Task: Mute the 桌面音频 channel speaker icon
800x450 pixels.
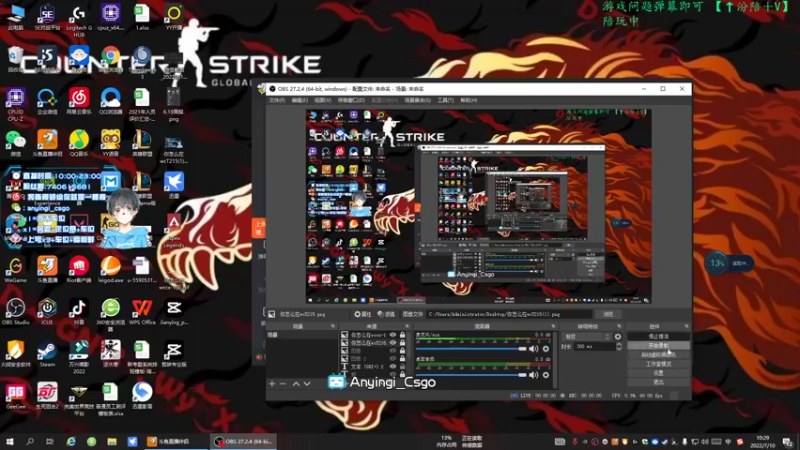Action: pyautogui.click(x=534, y=375)
